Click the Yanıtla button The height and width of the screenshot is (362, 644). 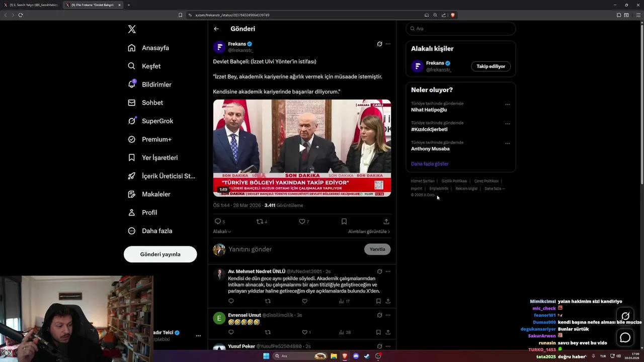click(x=377, y=249)
